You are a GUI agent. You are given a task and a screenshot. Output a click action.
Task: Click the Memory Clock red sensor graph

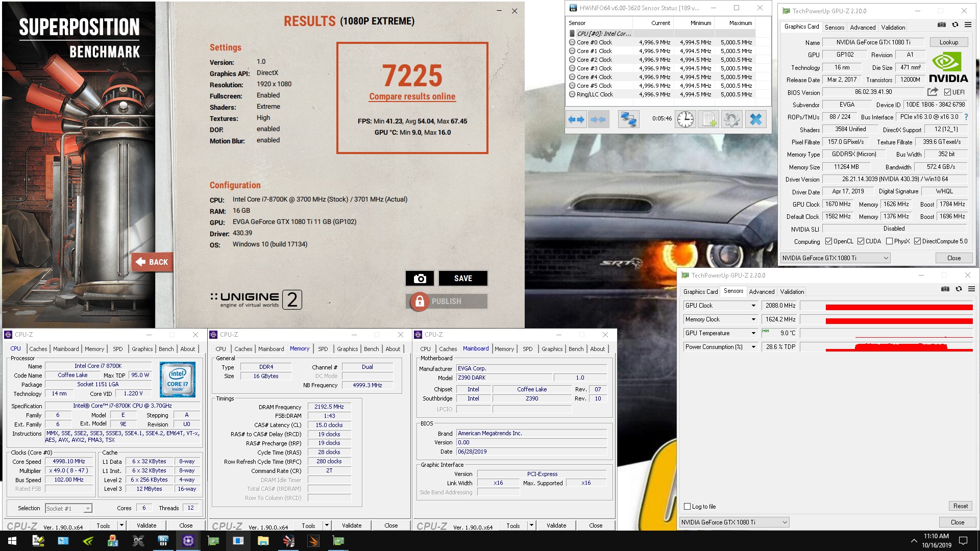[x=886, y=319]
